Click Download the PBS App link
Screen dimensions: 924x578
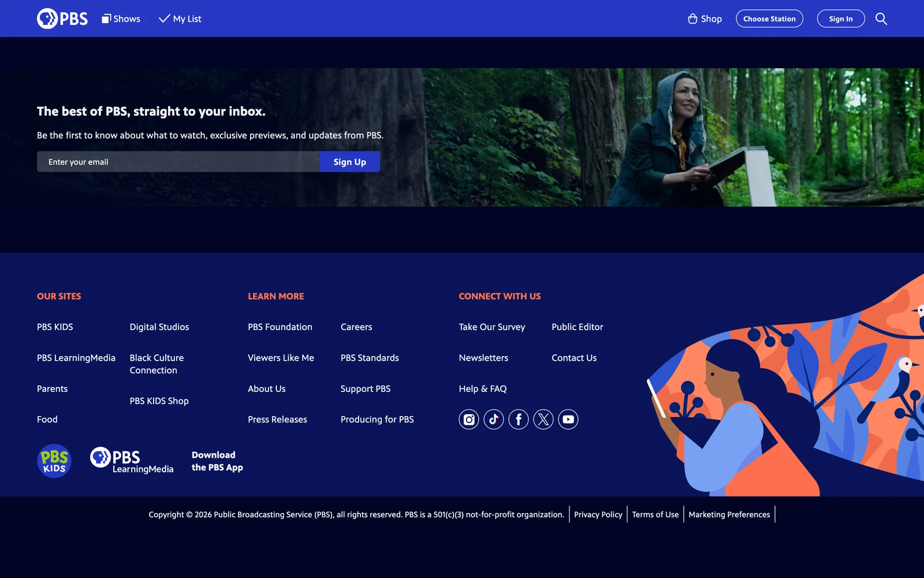(217, 461)
